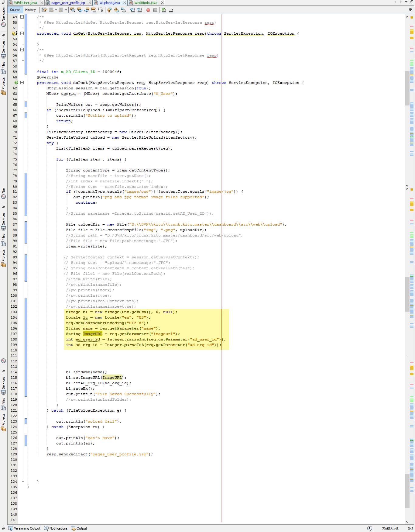Click line number 129 in the gutter
Viewport: 415px width, 532px height.
(x=14, y=454)
